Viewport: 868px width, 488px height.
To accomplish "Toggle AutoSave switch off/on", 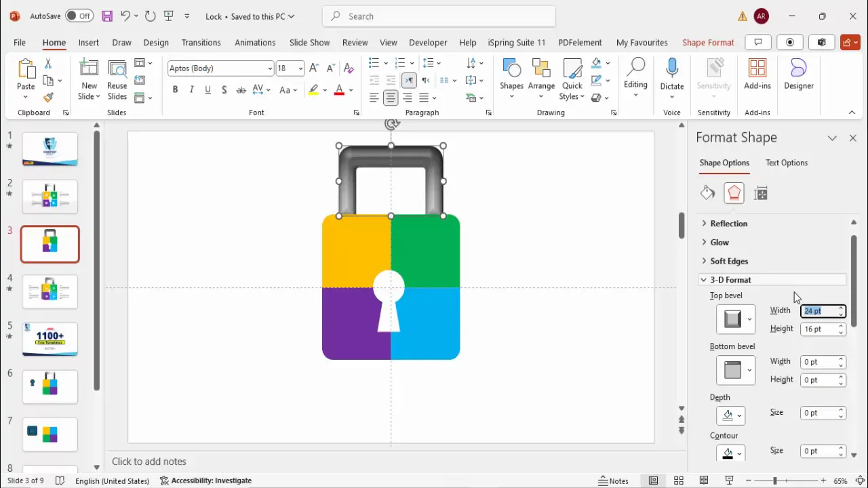I will click(79, 16).
